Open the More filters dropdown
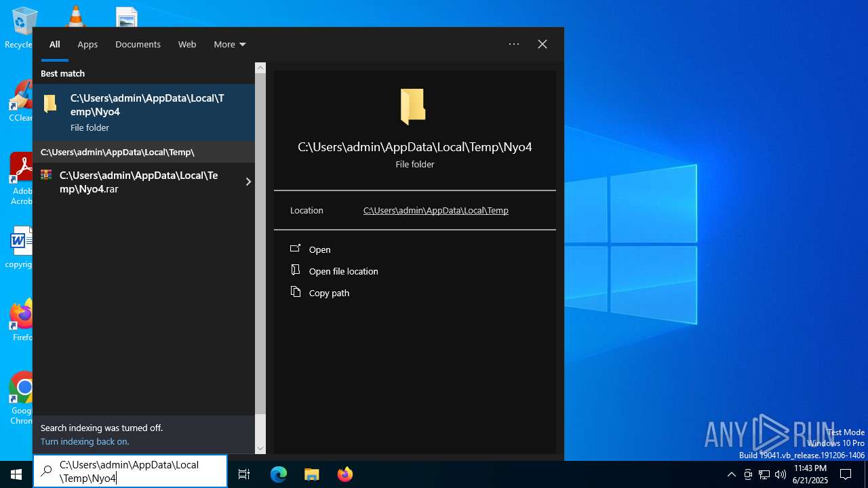Screen dimensions: 868x488 230,44
